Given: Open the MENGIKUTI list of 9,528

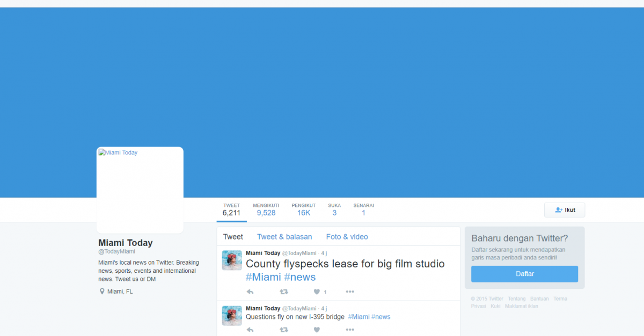Looking at the screenshot, I should tap(266, 210).
